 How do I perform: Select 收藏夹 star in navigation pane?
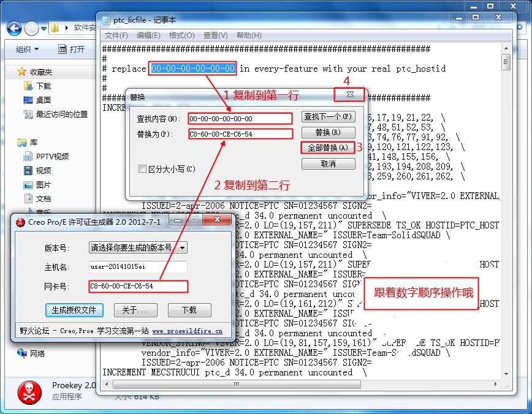(x=21, y=72)
